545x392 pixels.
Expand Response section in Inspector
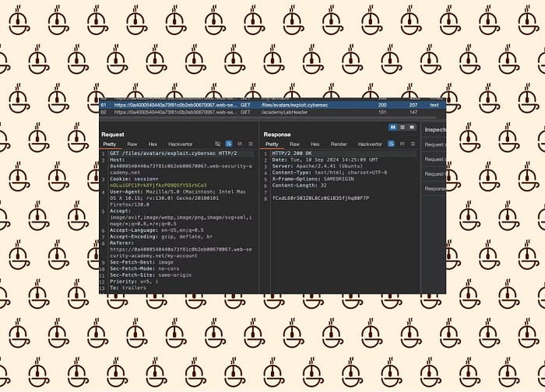click(434, 188)
